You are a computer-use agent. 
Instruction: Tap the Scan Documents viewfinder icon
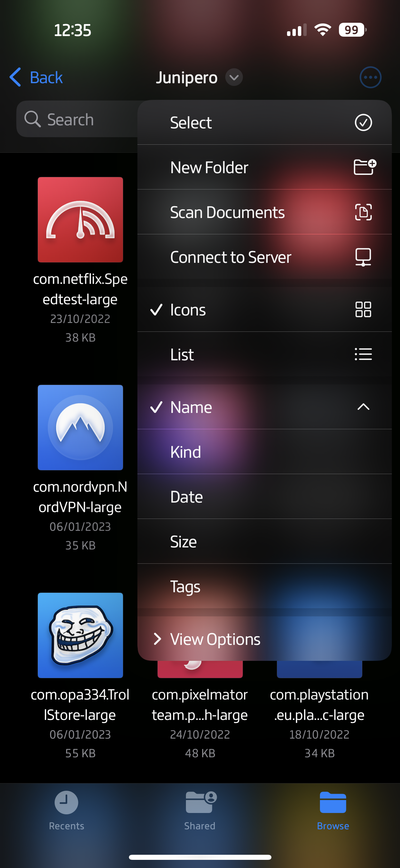(363, 212)
